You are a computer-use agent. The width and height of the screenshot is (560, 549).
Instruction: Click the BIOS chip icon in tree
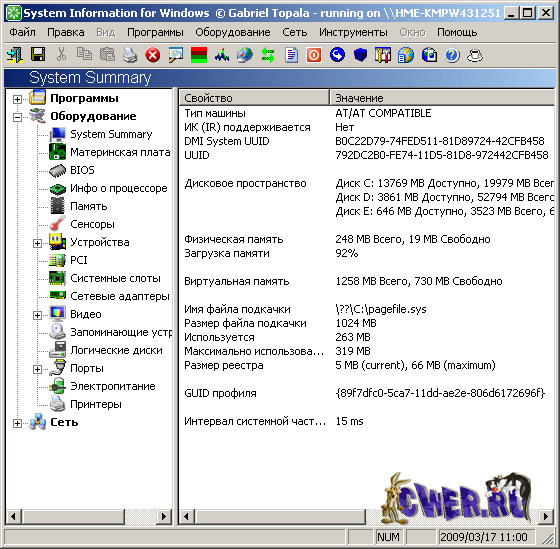coord(57,170)
